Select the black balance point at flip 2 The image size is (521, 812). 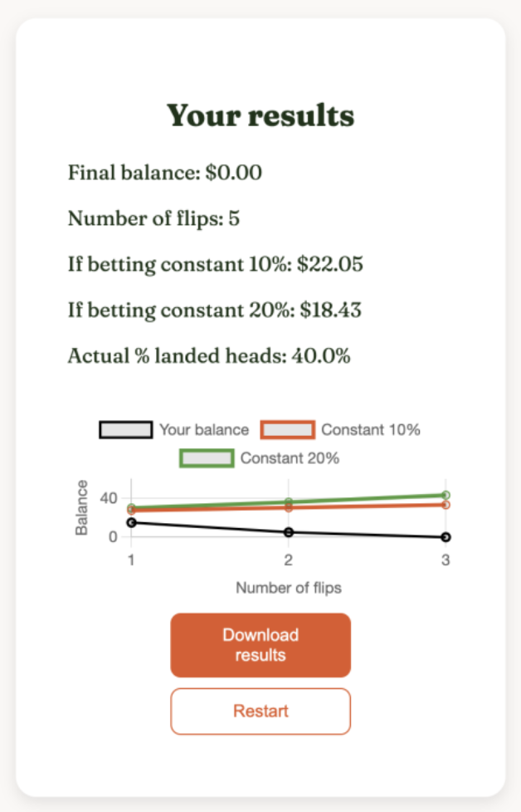click(x=288, y=531)
